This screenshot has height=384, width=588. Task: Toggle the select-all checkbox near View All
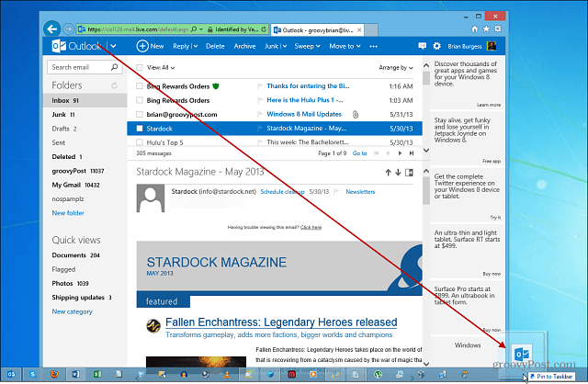(x=140, y=67)
